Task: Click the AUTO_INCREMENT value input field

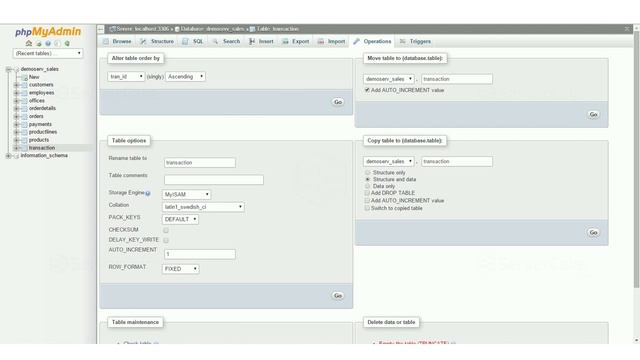Action: click(200, 254)
